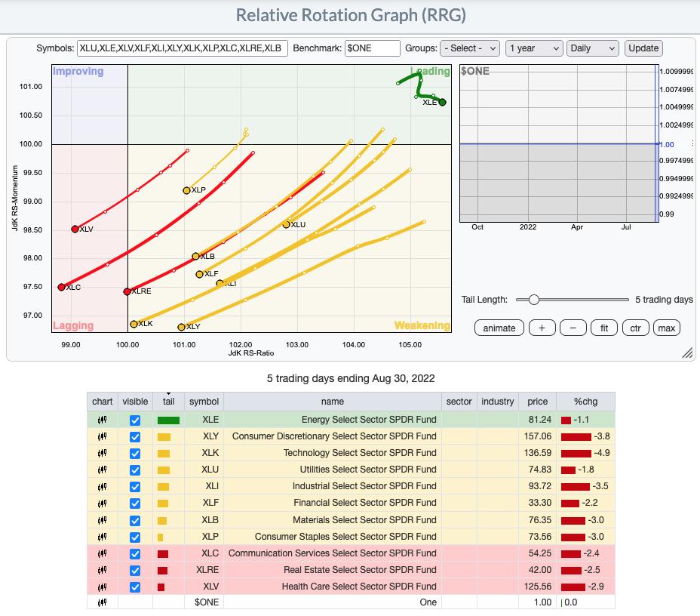Click XLE green tail color swatch
Screen dimensions: 700x616
tap(168, 420)
